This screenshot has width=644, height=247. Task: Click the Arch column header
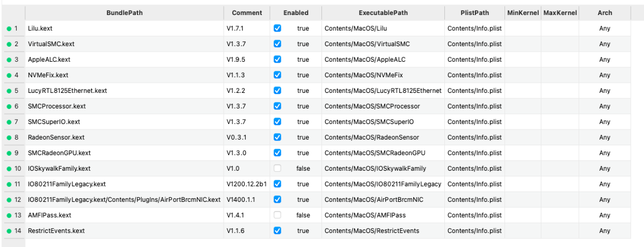point(604,13)
